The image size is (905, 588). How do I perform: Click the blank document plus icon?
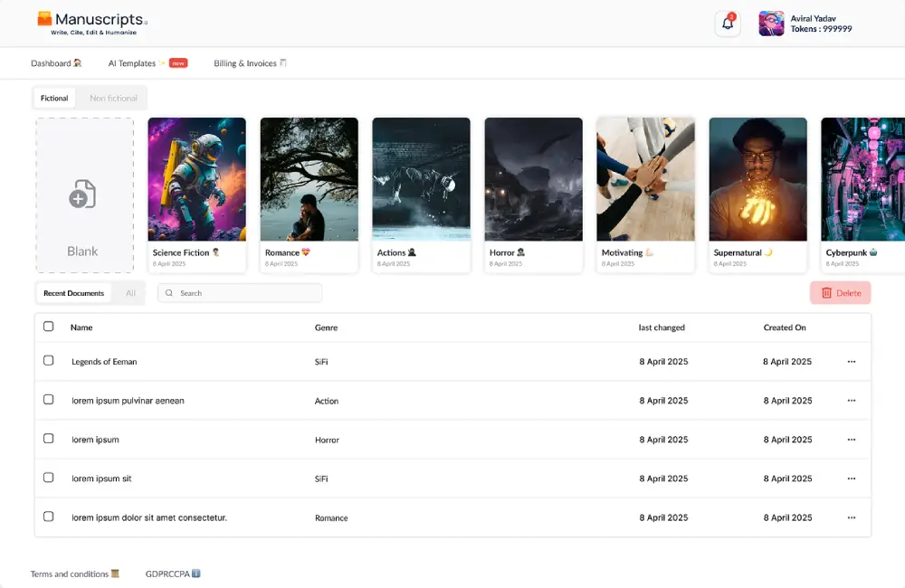(x=82, y=194)
